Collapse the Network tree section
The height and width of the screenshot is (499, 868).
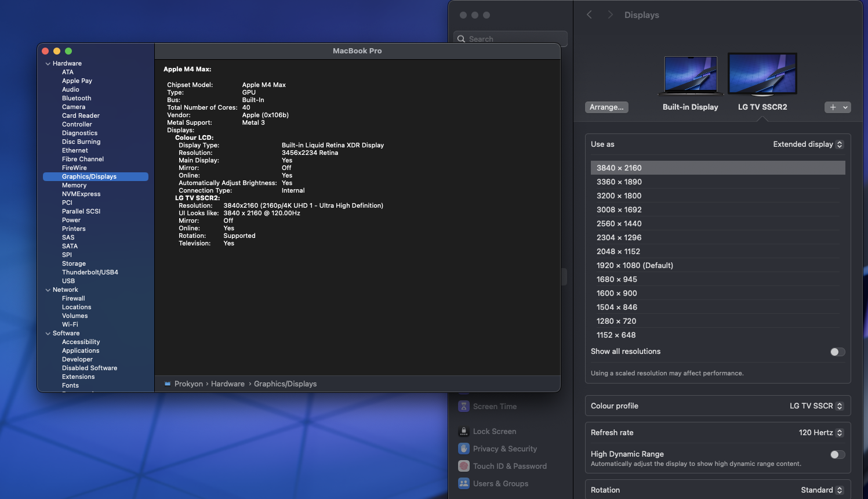(x=48, y=290)
